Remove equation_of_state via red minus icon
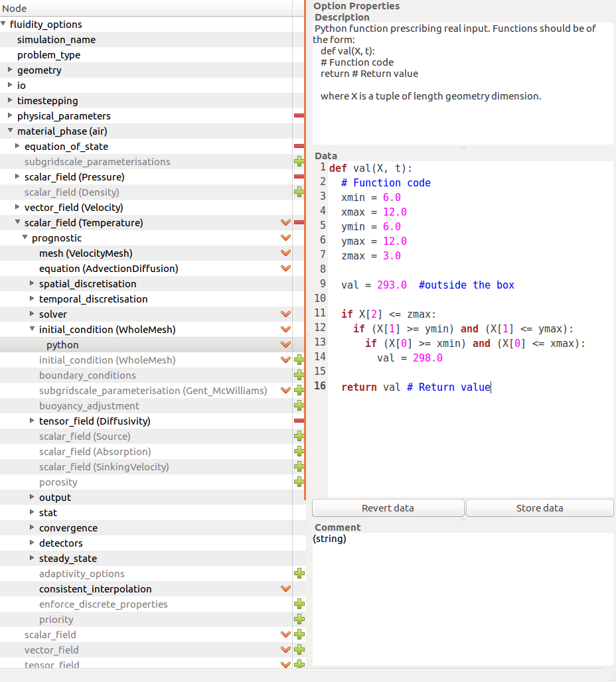Viewport: 616px width, 682px height. point(299,146)
